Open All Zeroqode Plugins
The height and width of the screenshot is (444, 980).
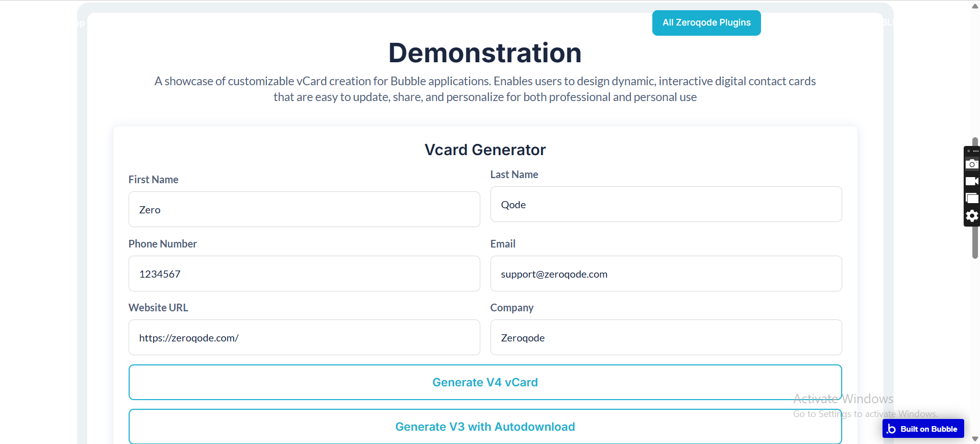pos(706,23)
